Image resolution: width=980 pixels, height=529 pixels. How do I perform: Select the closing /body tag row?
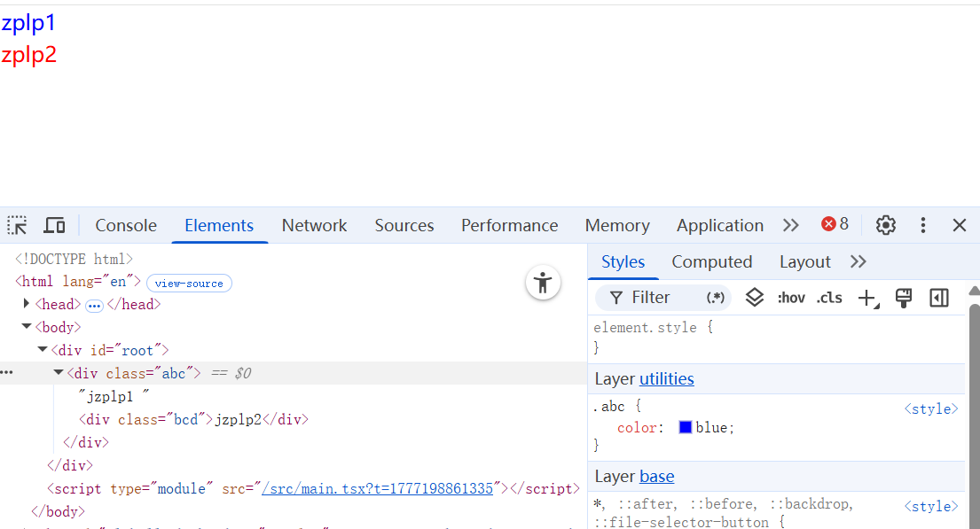(59, 511)
